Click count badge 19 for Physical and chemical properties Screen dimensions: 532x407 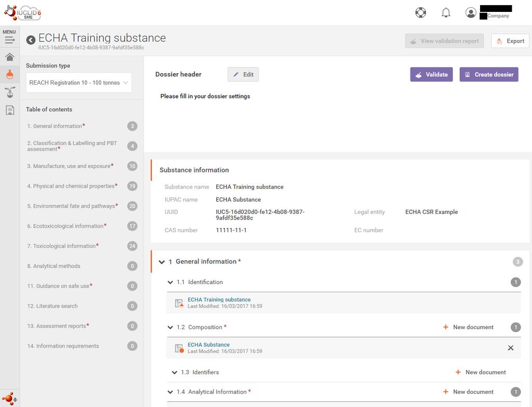click(x=132, y=186)
